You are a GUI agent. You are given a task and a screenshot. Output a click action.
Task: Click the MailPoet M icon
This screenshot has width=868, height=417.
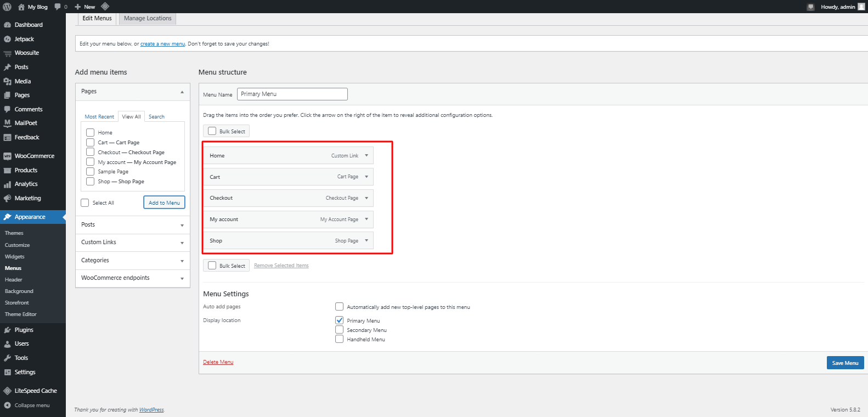(7, 123)
